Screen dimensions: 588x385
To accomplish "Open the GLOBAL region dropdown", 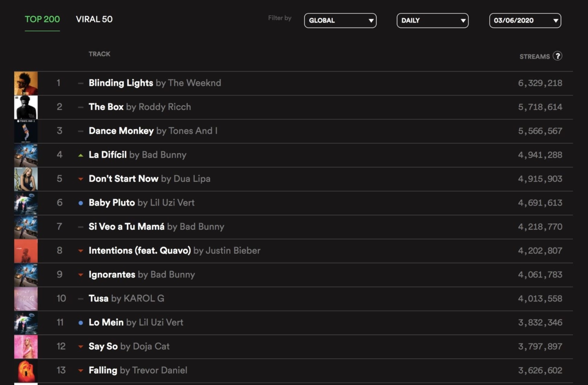I will pos(340,21).
